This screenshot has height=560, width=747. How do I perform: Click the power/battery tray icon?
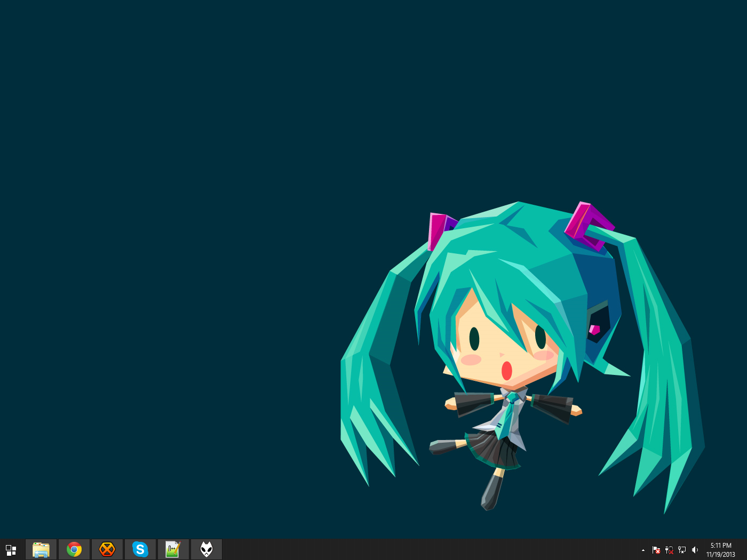[669, 550]
